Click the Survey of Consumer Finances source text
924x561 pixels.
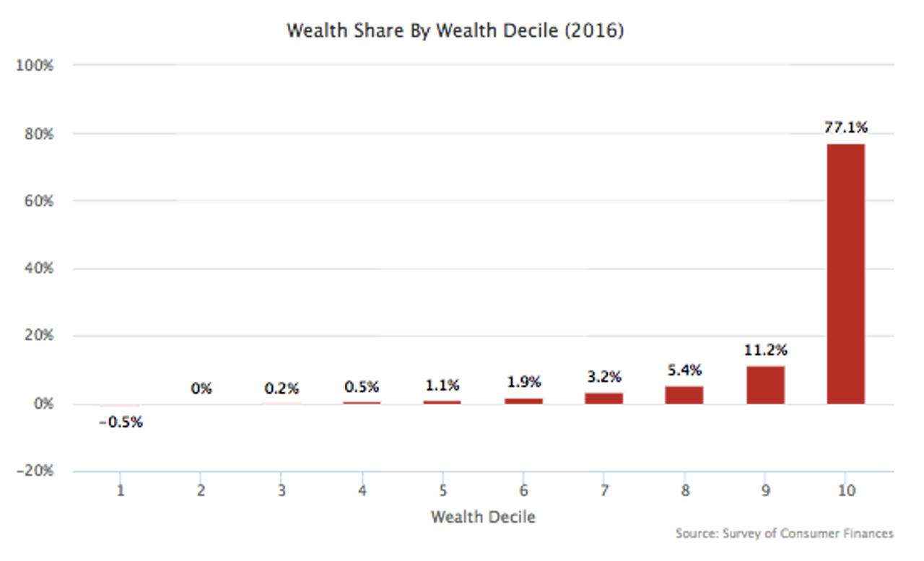784,534
